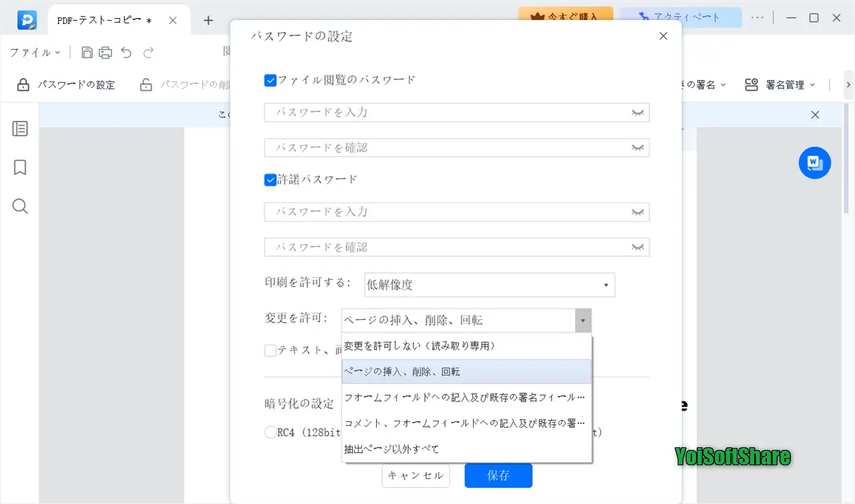Close the PDF-テスト-コピー tab
Viewport: 855px width, 504px height.
pos(172,21)
